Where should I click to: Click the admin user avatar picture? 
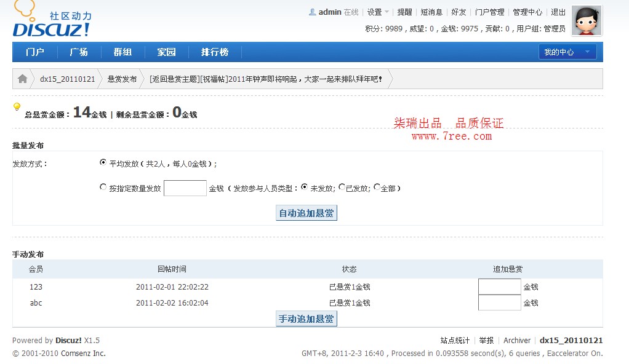[587, 20]
